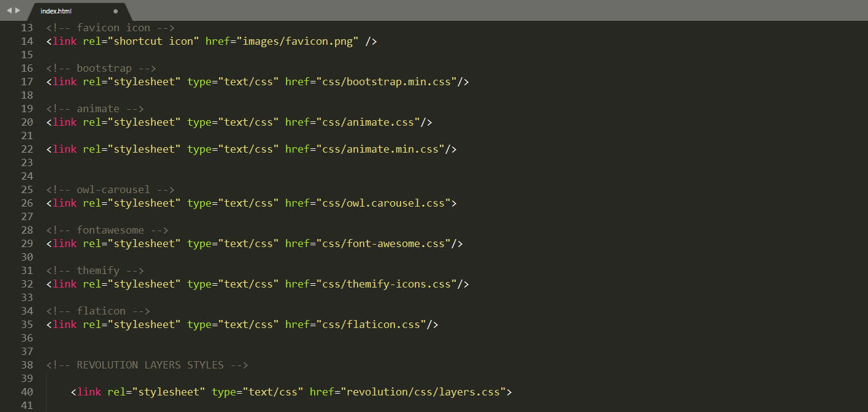Click "css/bootstrap.min.css" path text
Image resolution: width=868 pixels, height=412 pixels.
tap(386, 82)
